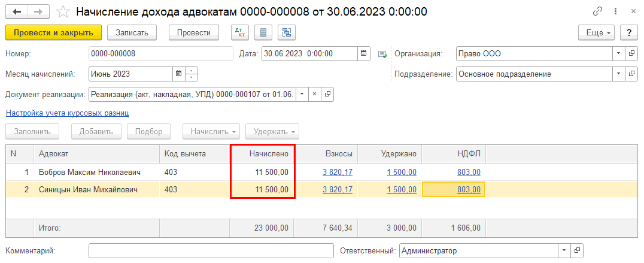Screen dimensions: 644x263
Task: Click inside the Комментарий input field
Action: click(x=211, y=250)
